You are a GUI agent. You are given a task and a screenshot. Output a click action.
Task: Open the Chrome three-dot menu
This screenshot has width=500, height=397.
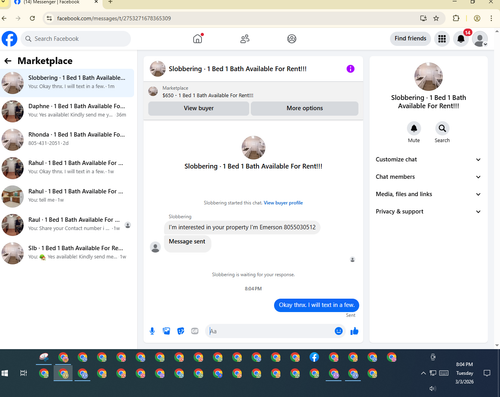tap(491, 18)
